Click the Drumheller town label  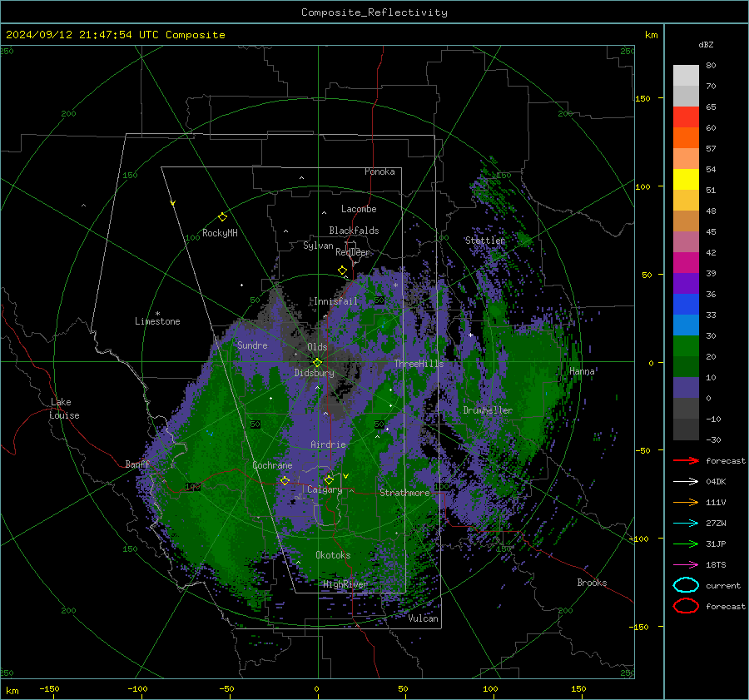(488, 410)
